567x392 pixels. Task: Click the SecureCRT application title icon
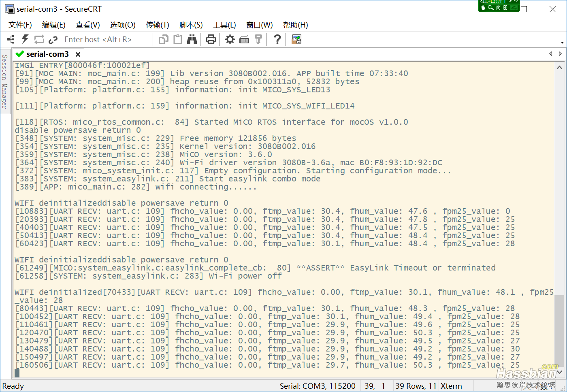[9, 9]
